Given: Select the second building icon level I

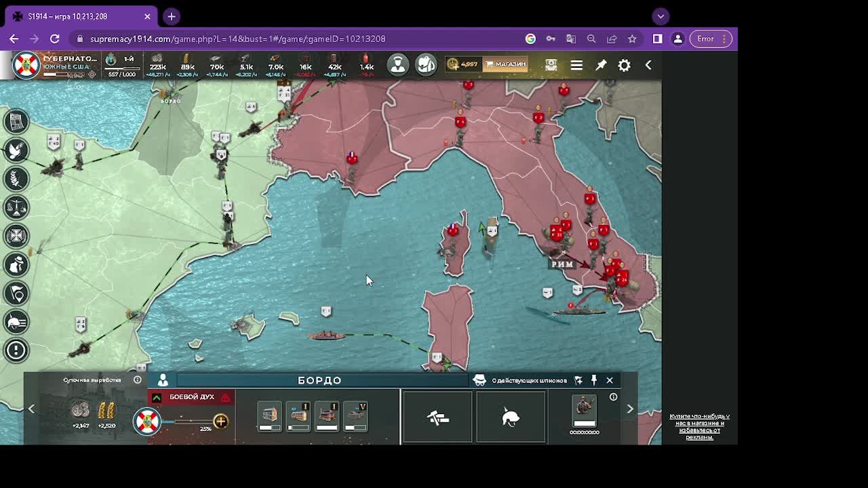Looking at the screenshot, I should 298,416.
